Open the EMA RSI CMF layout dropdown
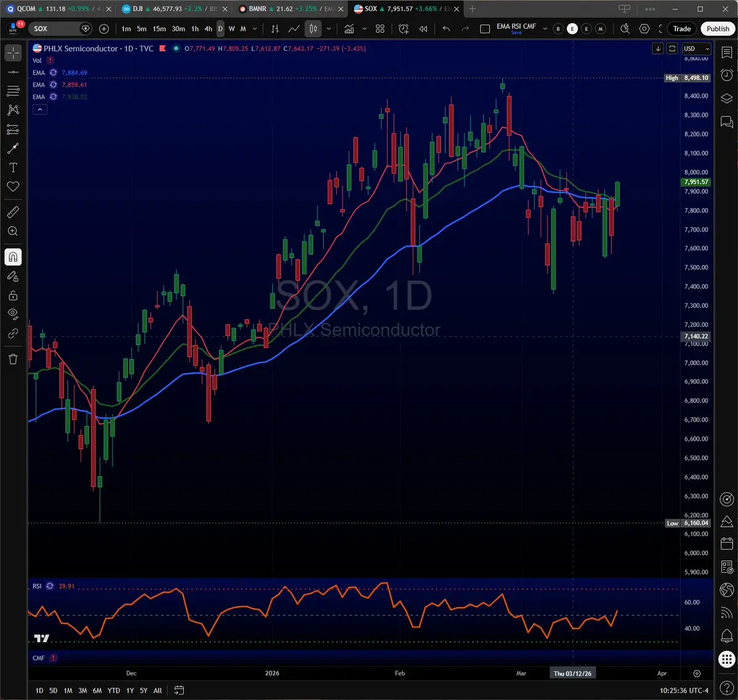738x700 pixels. click(x=545, y=29)
